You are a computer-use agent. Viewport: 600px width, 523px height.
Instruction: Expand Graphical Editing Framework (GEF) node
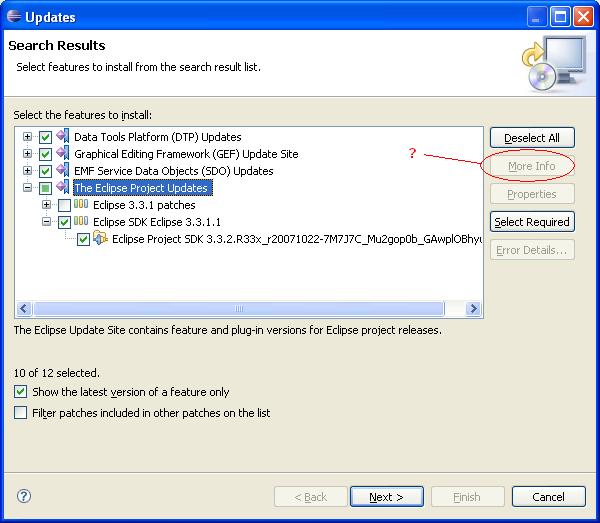tap(27, 154)
